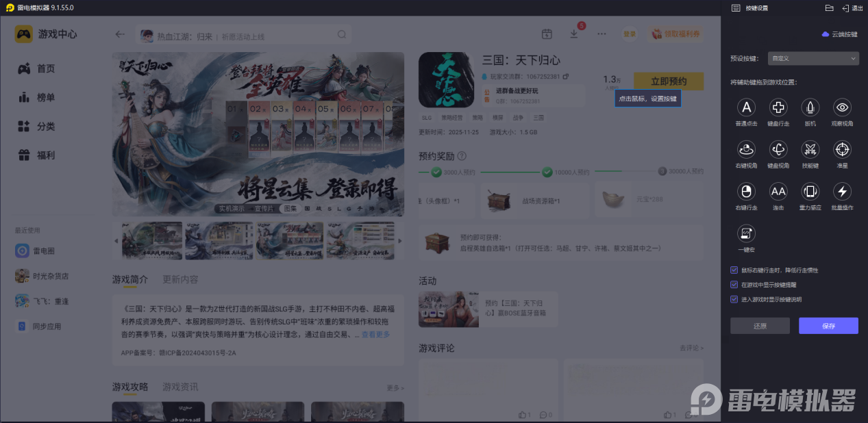Open downloads icon with badge 5

click(574, 34)
